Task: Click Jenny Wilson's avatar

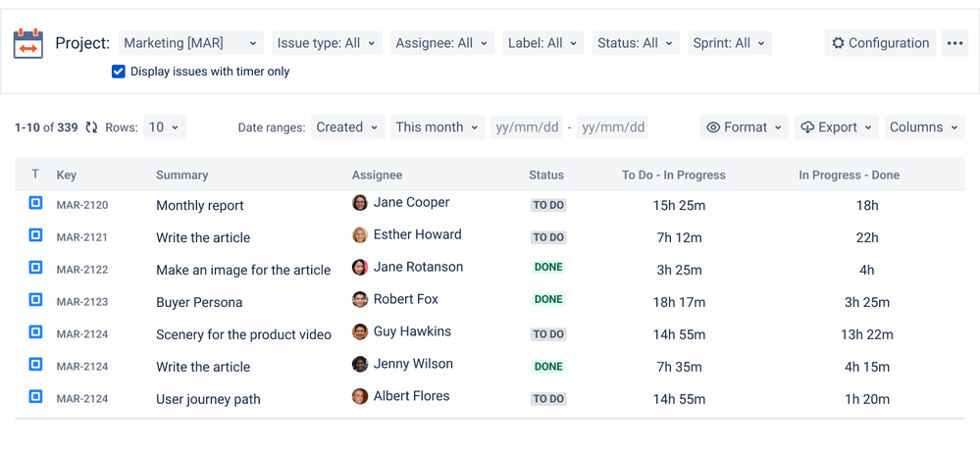Action: 360,365
